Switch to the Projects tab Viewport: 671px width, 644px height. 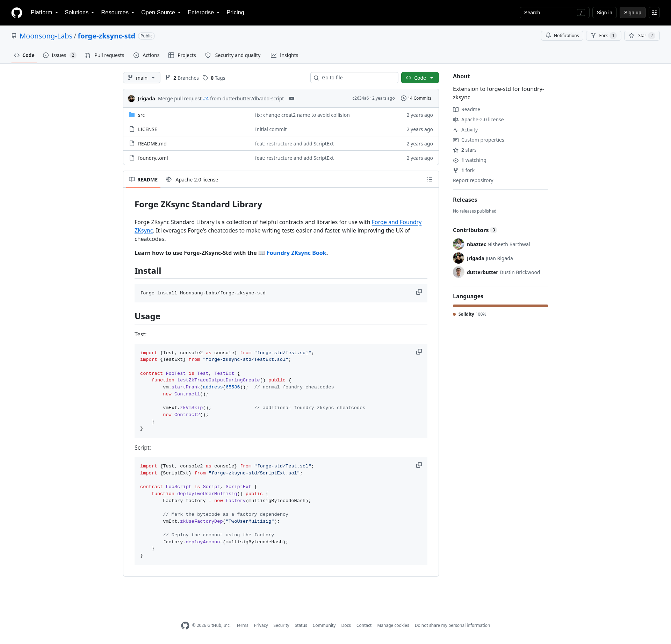tap(182, 55)
